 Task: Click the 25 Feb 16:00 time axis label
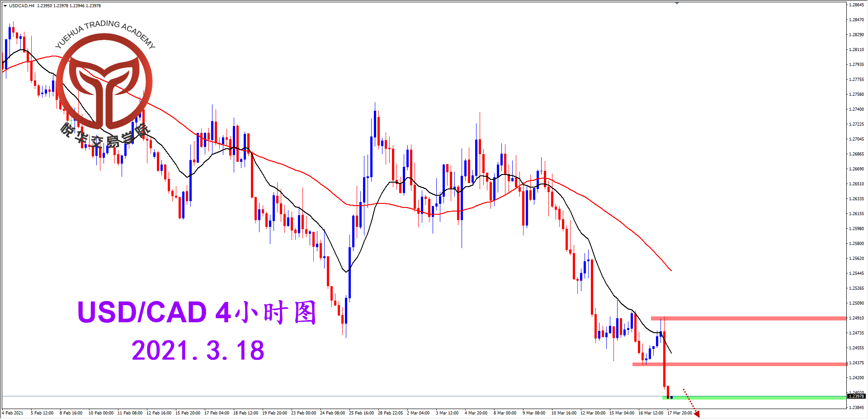(361, 413)
